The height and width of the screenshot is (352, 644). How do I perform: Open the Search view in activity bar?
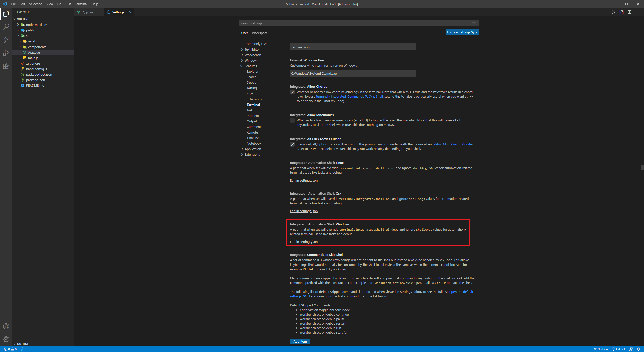click(x=6, y=26)
